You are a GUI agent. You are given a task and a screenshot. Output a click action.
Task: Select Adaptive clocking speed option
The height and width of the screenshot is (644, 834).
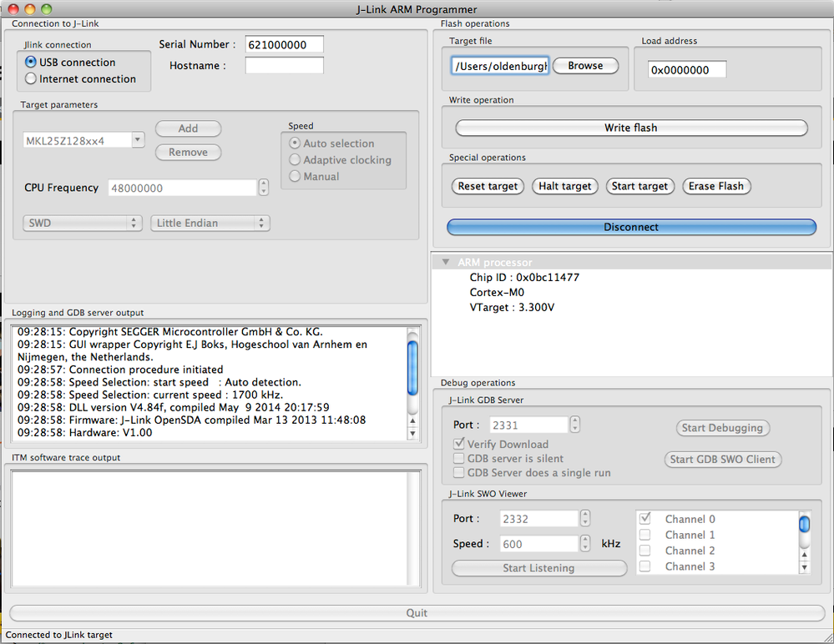pyautogui.click(x=295, y=160)
